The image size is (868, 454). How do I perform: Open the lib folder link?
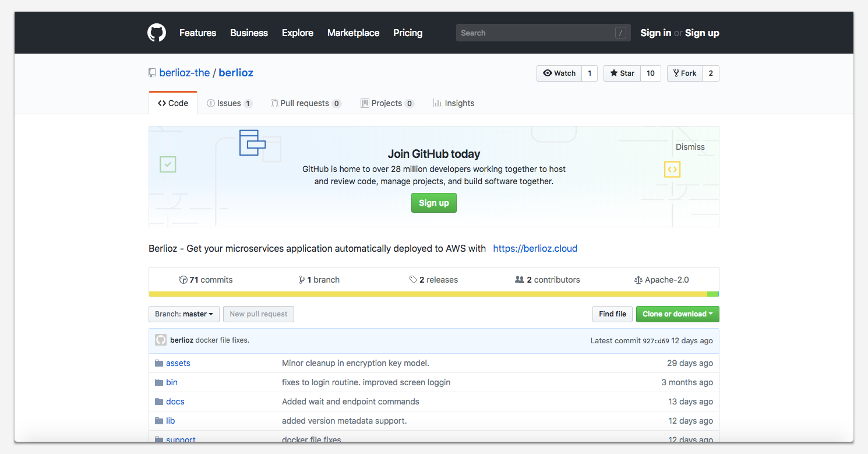pyautogui.click(x=171, y=421)
